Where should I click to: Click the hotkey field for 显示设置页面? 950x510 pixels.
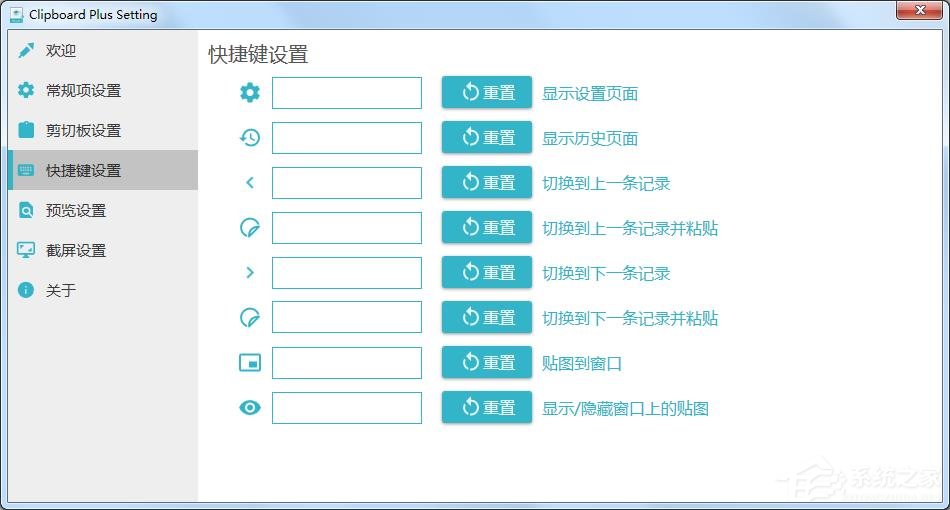pyautogui.click(x=347, y=93)
